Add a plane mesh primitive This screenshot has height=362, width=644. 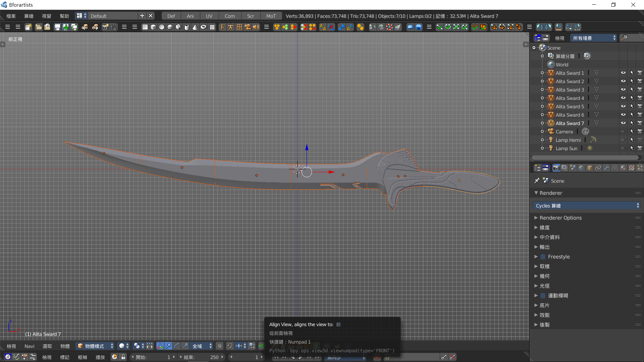[145, 27]
